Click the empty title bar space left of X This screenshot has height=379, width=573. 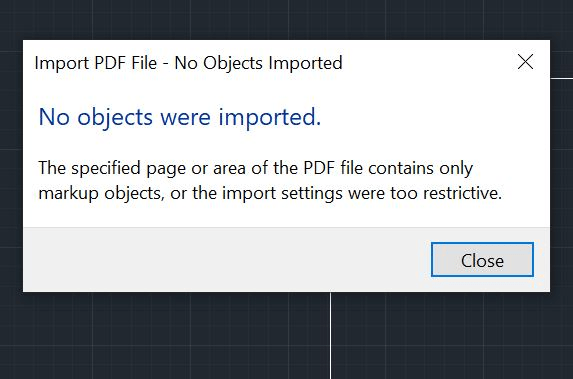pos(428,62)
